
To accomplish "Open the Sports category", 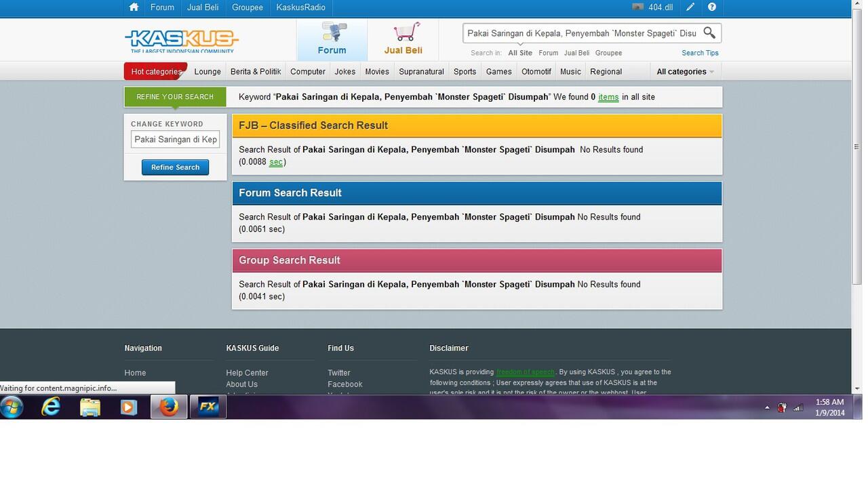I will pos(465,72).
